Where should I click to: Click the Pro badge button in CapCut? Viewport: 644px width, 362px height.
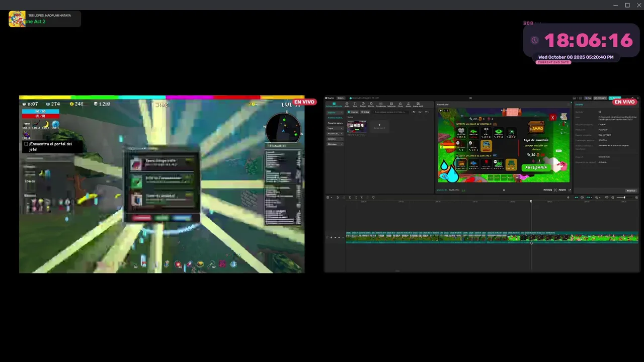588,98
